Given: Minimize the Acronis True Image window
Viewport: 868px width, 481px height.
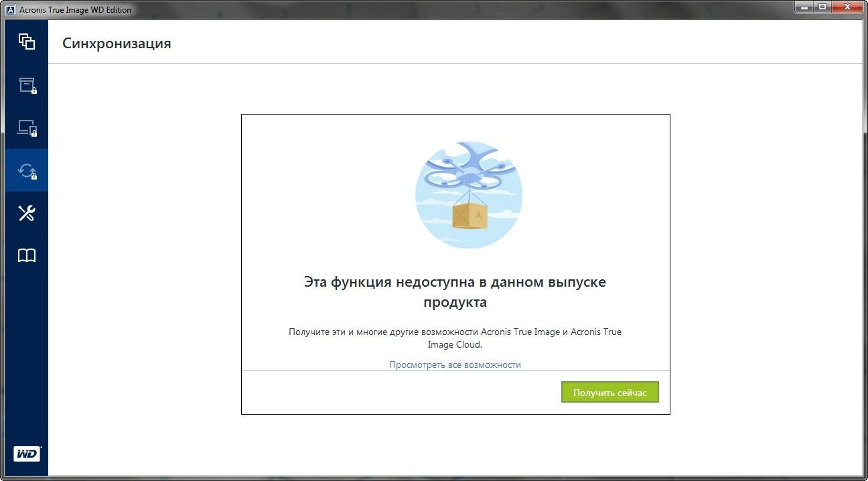Looking at the screenshot, I should click(804, 7).
